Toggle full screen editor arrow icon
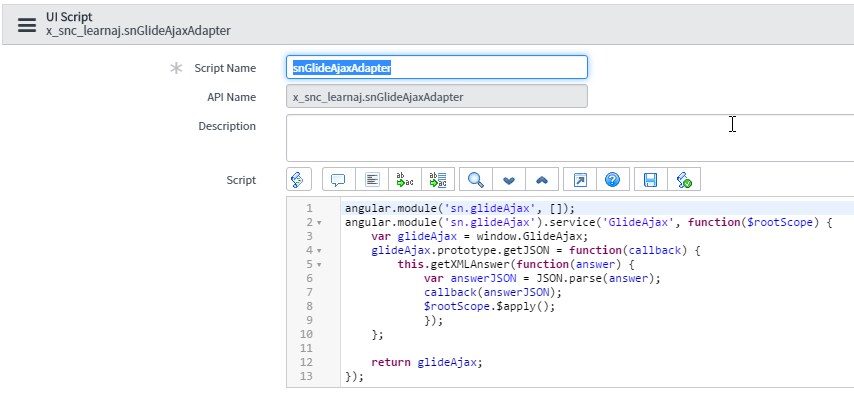854x394 pixels. coord(580,180)
